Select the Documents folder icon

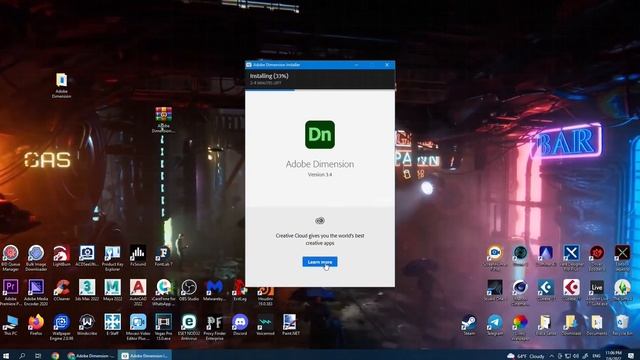[596, 325]
